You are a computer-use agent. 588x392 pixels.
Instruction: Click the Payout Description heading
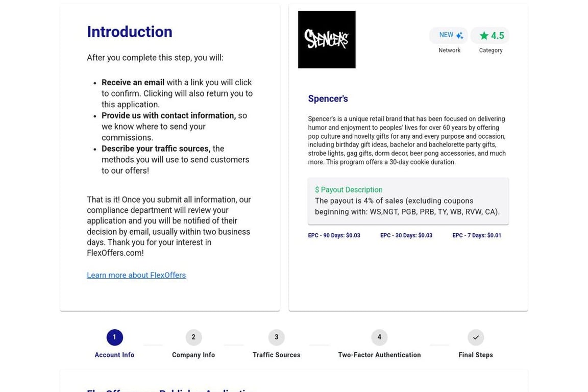(349, 190)
